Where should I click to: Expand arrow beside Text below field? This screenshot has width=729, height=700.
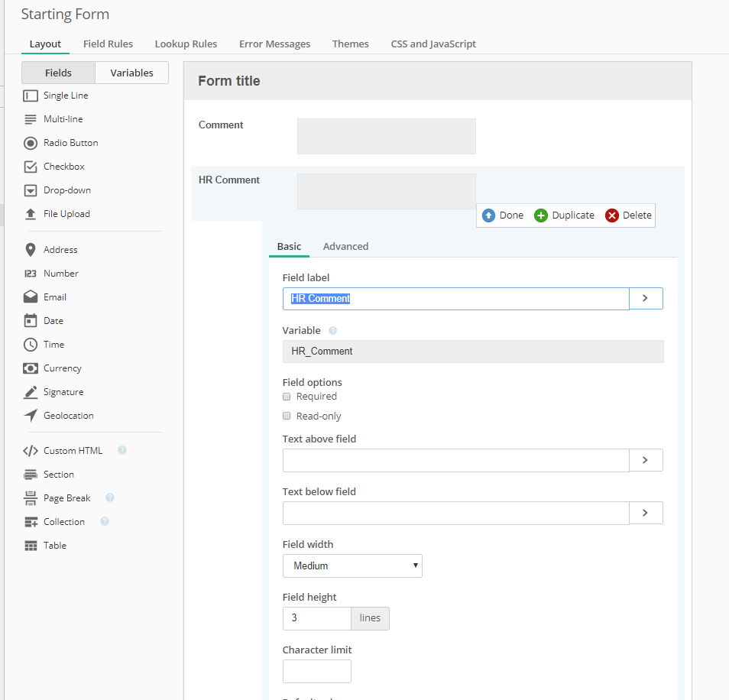(646, 513)
